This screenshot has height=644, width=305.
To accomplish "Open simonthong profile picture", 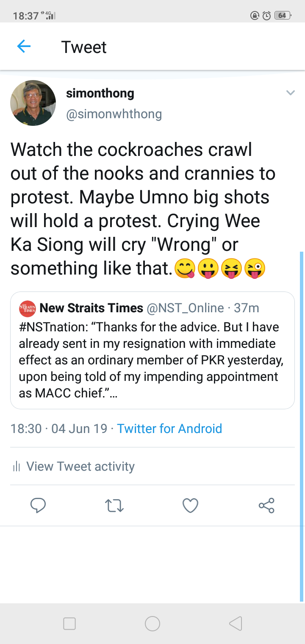I will click(x=33, y=103).
